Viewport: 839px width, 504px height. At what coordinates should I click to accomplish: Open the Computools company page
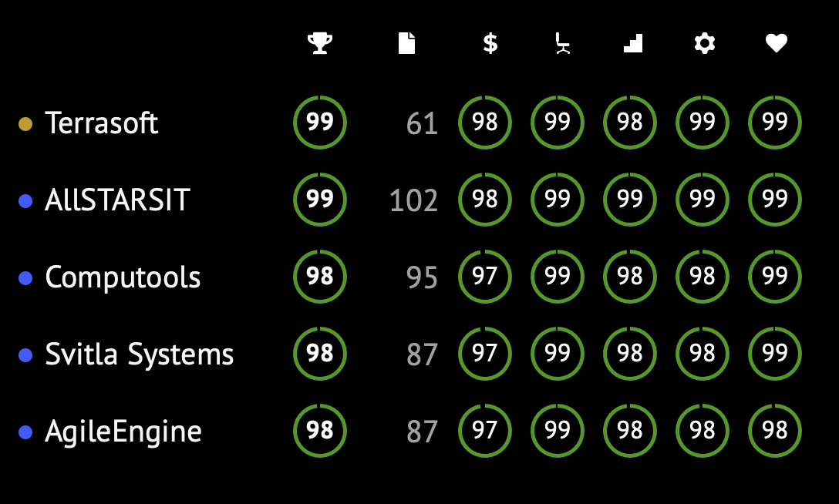123,277
